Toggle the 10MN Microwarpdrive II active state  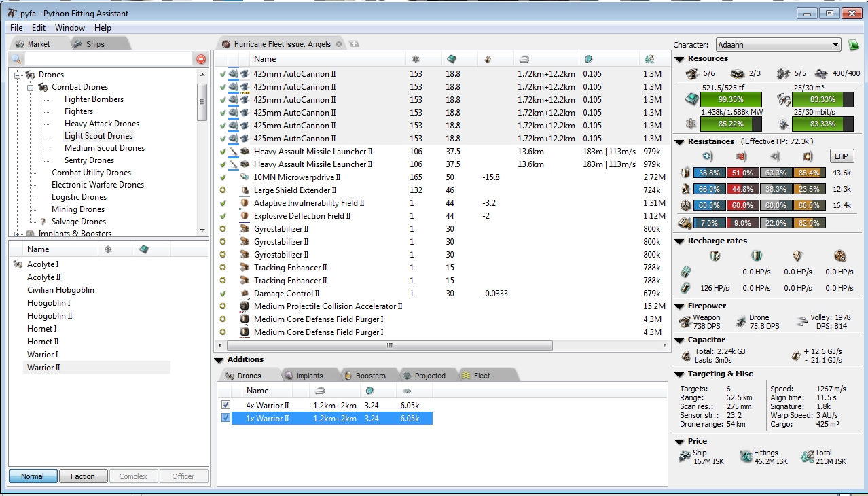223,177
